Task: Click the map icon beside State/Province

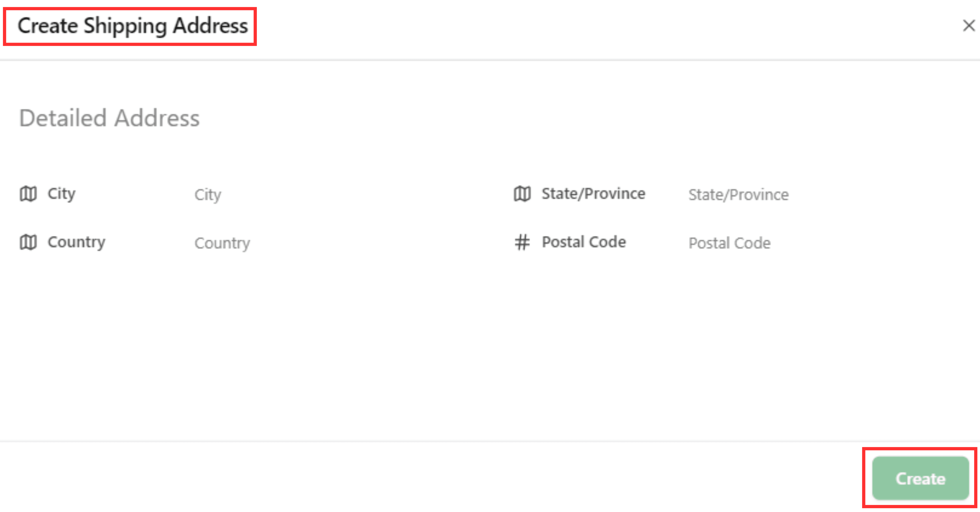Action: [522, 194]
